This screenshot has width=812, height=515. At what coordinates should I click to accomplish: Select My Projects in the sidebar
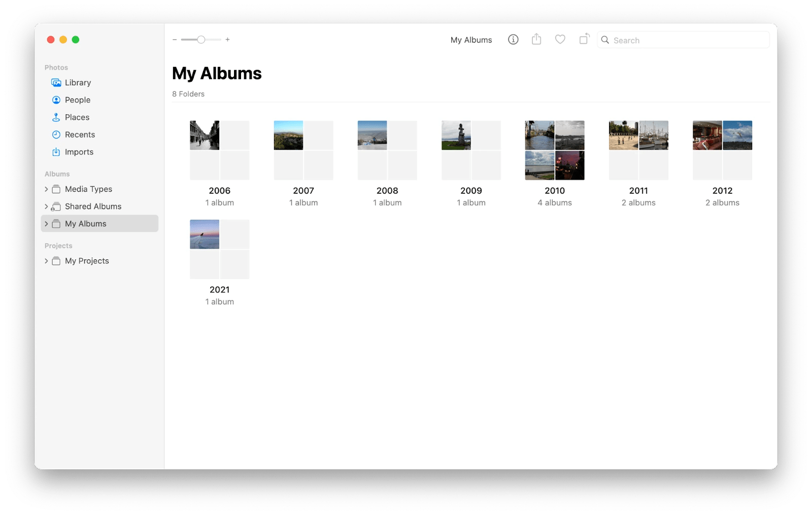[99, 261]
